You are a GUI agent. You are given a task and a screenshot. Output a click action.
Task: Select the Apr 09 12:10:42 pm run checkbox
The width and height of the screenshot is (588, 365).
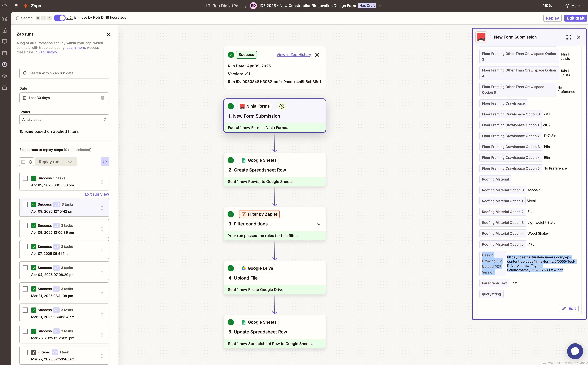25,204
